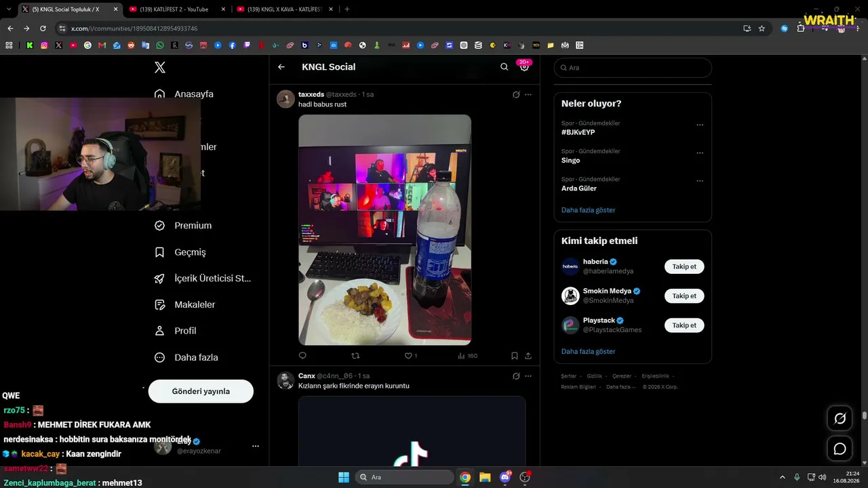Viewport: 868px width, 488px height.
Task: Open the Reddit bookmark icon
Action: click(131, 45)
